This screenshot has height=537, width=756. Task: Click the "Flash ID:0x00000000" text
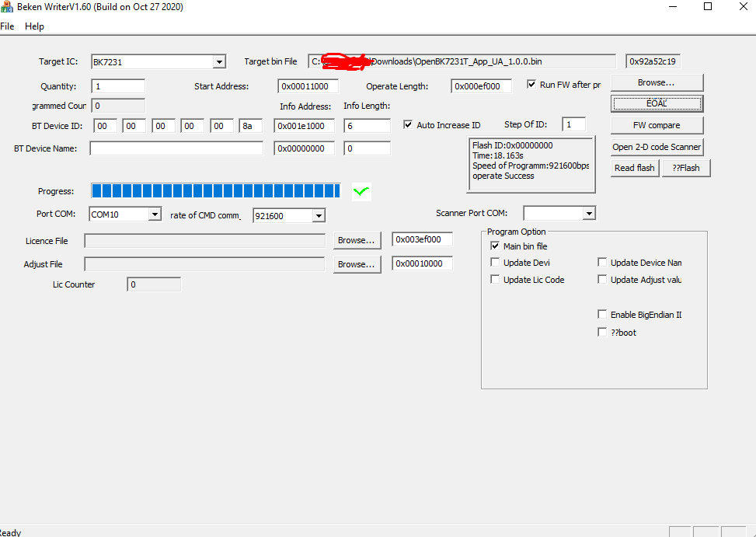pyautogui.click(x=513, y=145)
